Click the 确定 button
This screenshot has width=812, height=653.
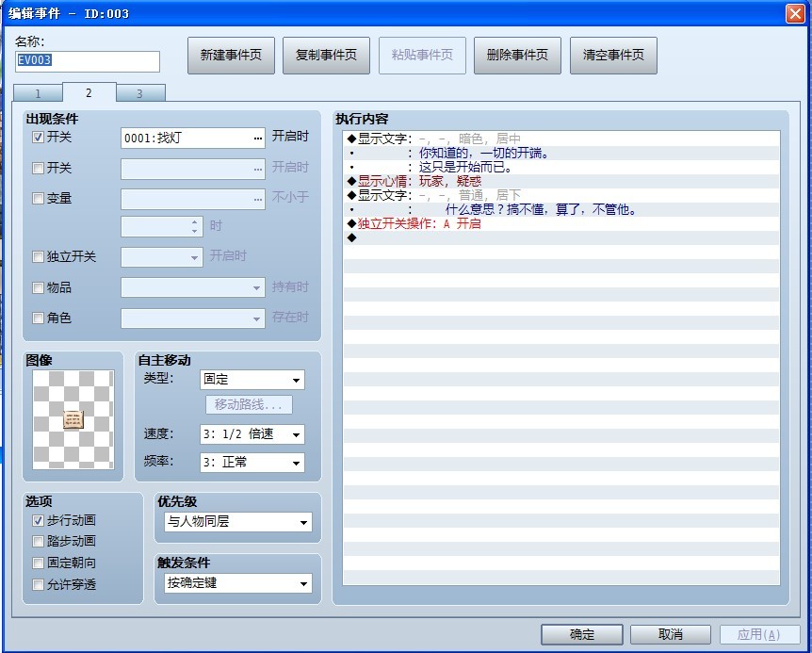pyautogui.click(x=582, y=634)
